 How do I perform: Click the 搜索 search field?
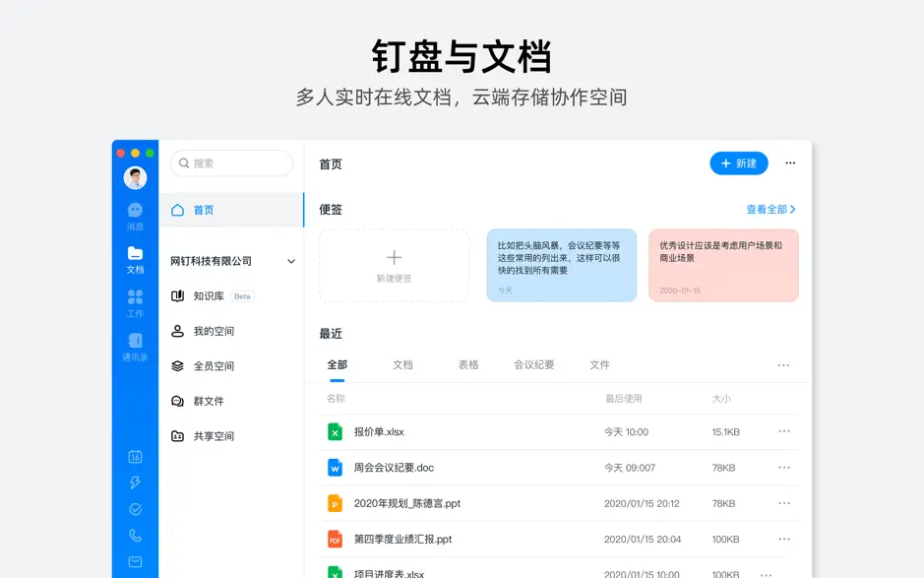(232, 163)
